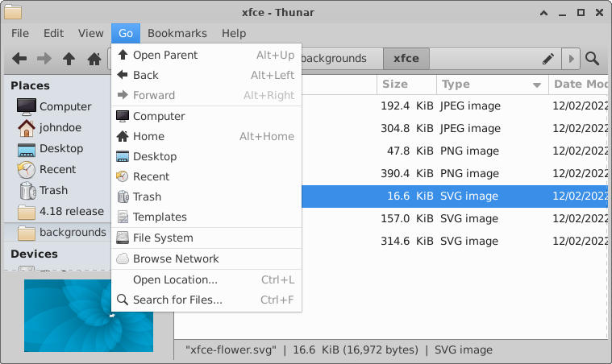Click the toolbar home icon
Image resolution: width=612 pixels, height=364 pixels.
tap(94, 59)
